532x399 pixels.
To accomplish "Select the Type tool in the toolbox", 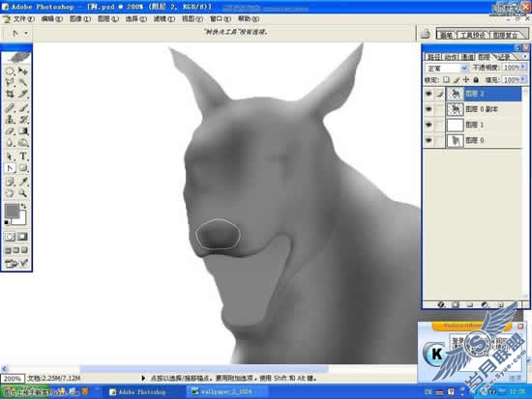I will pos(23,156).
